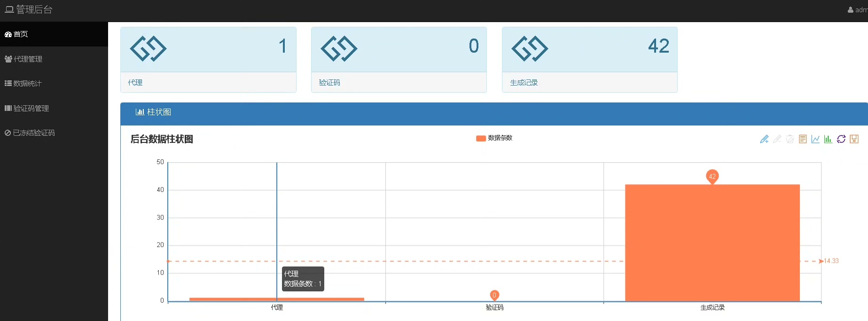Click the 代理 card footer link
Image resolution: width=868 pixels, height=321 pixels.
[135, 82]
